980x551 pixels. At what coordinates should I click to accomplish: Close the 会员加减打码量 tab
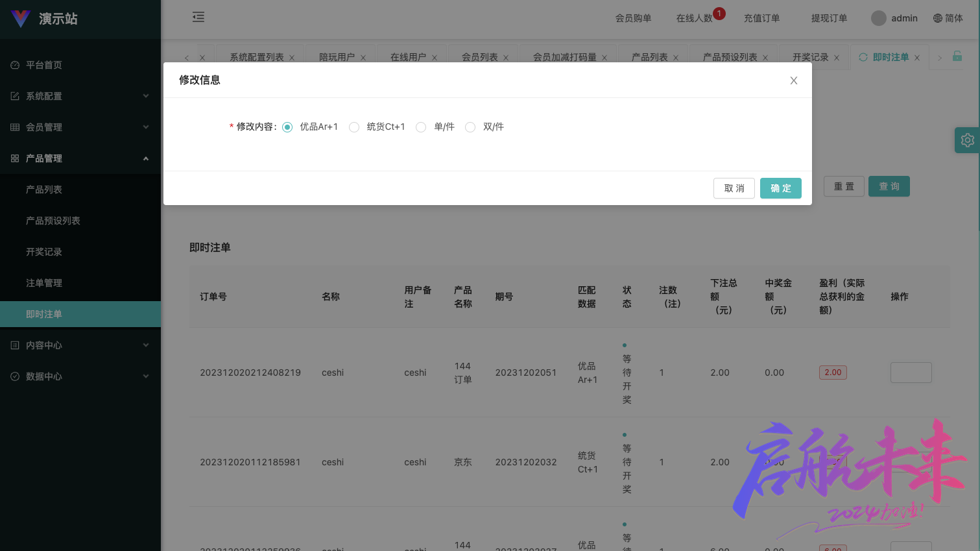[604, 58]
